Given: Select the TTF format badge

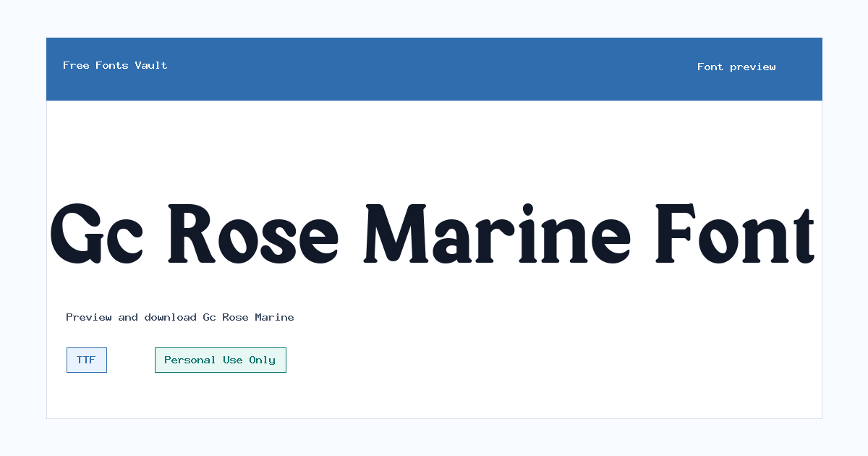Looking at the screenshot, I should tap(87, 360).
